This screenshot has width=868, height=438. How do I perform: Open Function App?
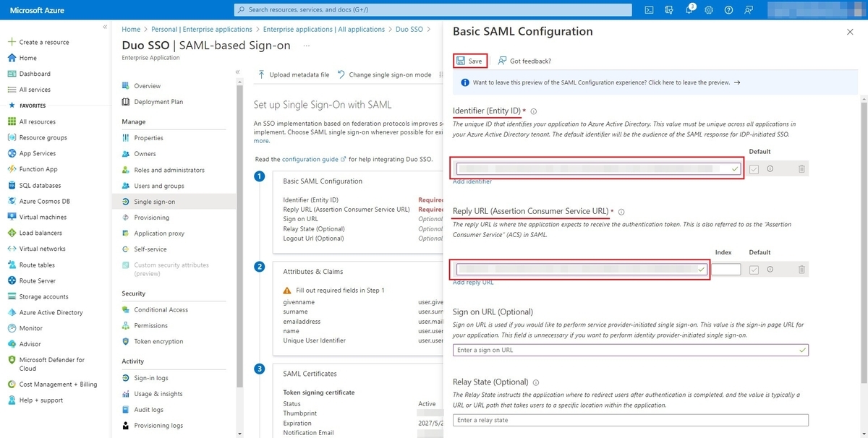click(x=38, y=169)
